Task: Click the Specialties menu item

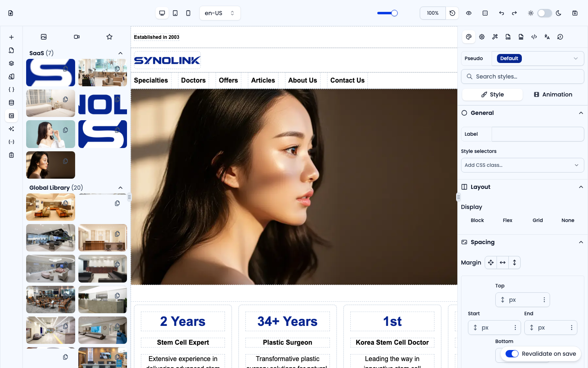Action: tap(151, 80)
